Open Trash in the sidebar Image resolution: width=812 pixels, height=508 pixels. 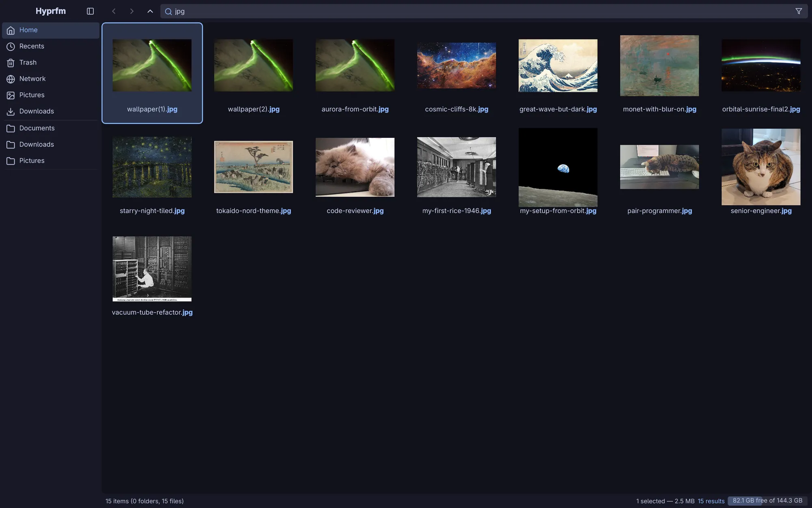[x=51, y=63]
